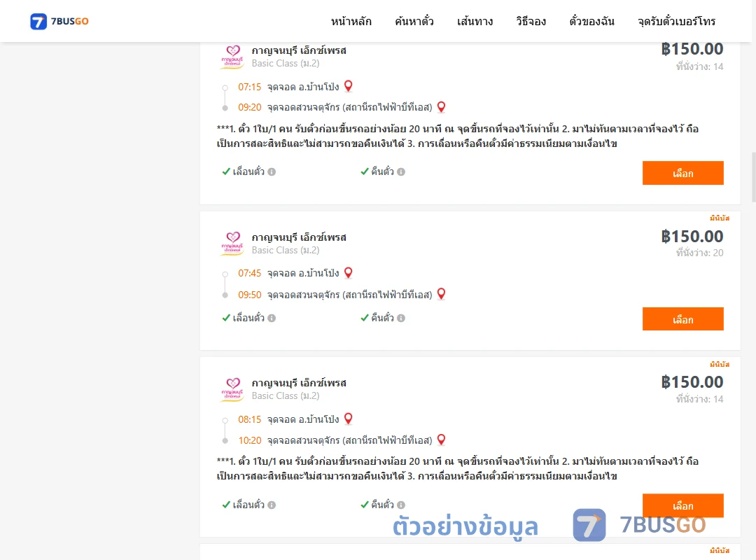This screenshot has height=560, width=756.
Task: Click Basic Class (ม.2) on 07:45 card
Action: pyautogui.click(x=286, y=251)
